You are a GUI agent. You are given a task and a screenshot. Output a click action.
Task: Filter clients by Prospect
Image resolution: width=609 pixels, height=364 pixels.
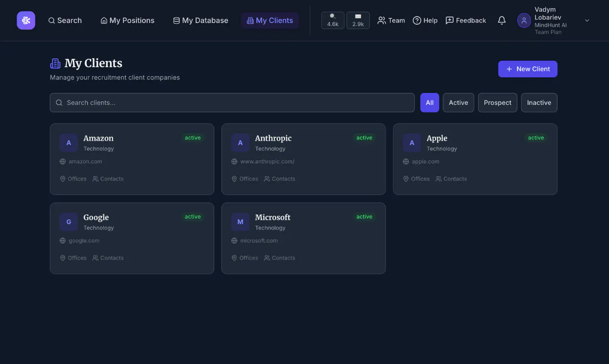(498, 102)
